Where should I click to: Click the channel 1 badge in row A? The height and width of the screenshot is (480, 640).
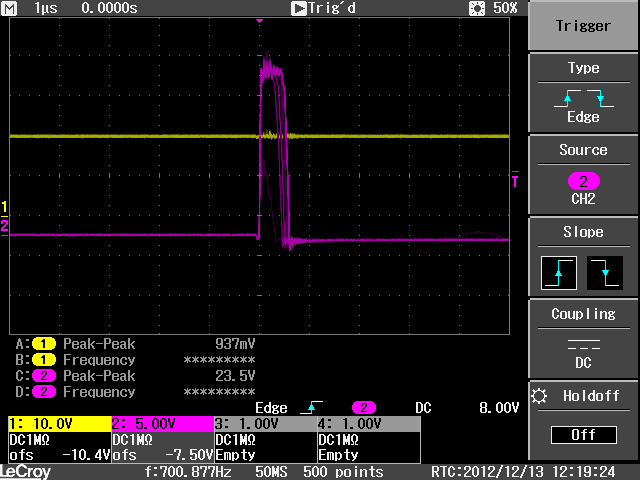(44, 344)
